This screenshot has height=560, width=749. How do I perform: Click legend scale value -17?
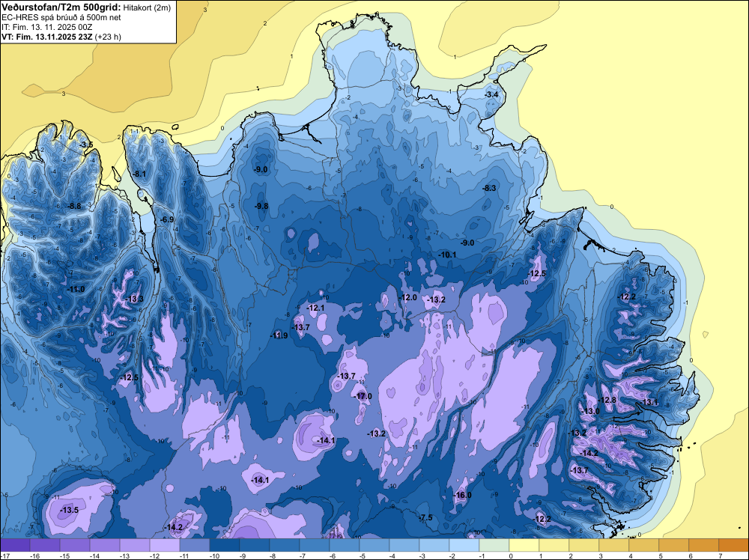pyautogui.click(x=4, y=556)
